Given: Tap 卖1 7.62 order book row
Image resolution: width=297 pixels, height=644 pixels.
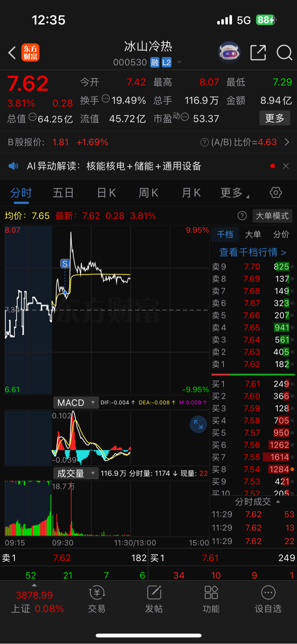Looking at the screenshot, I should tap(253, 364).
